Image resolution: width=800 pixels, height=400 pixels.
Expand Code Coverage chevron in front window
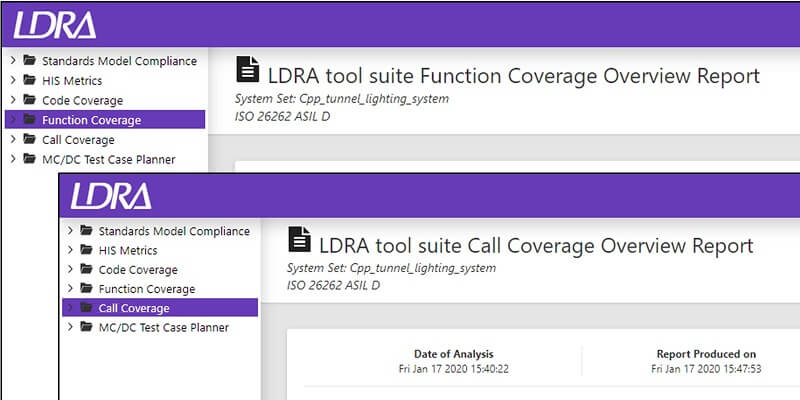pyautogui.click(x=70, y=269)
